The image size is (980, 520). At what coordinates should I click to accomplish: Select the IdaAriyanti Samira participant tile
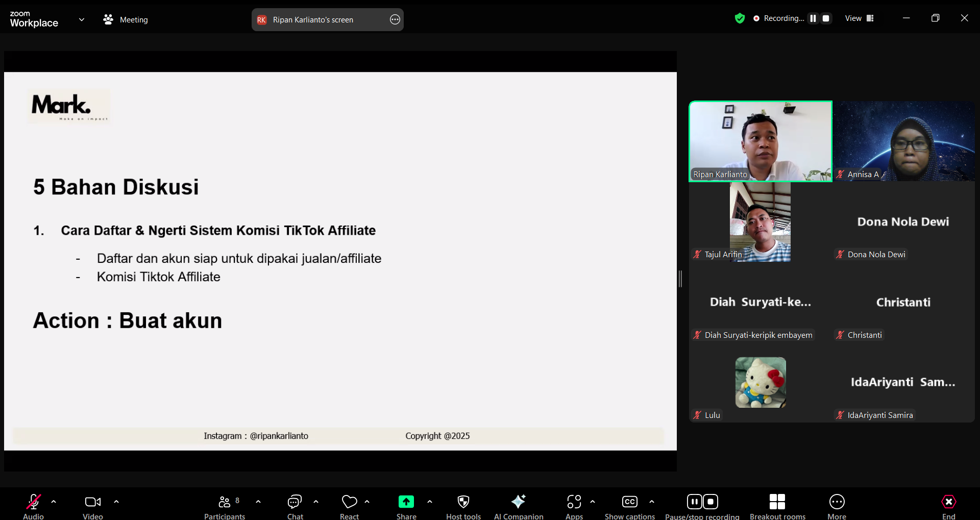(903, 382)
